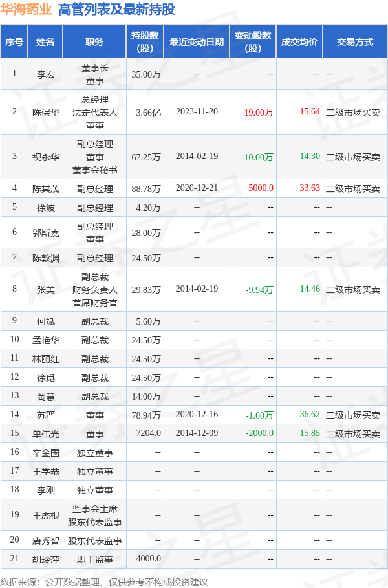The width and height of the screenshot is (388, 588).
Task: Select the name 单伟光
Action: [x=46, y=434]
